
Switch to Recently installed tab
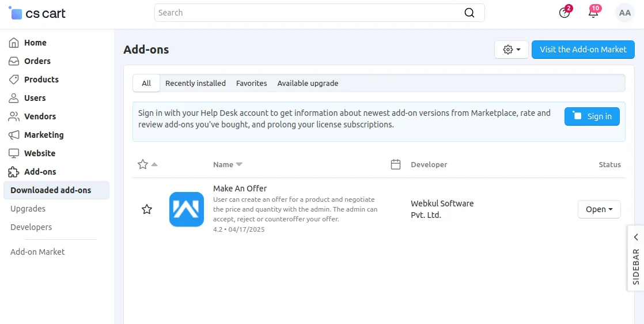point(195,83)
